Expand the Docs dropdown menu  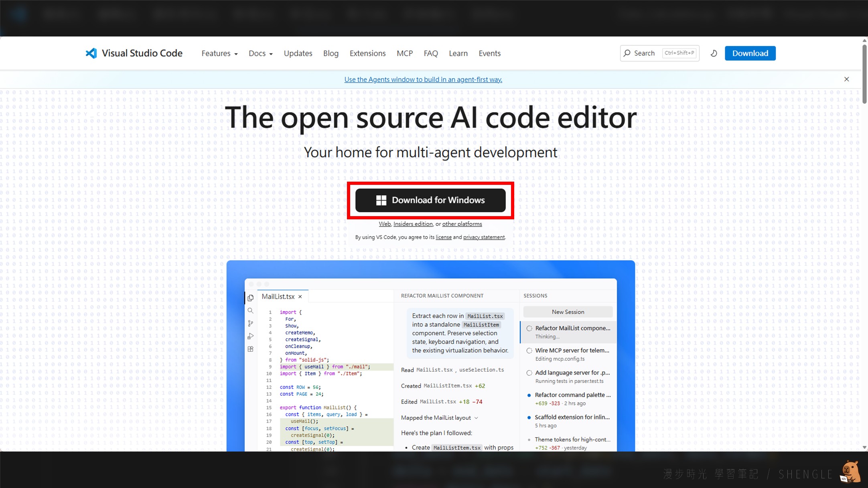coord(261,53)
